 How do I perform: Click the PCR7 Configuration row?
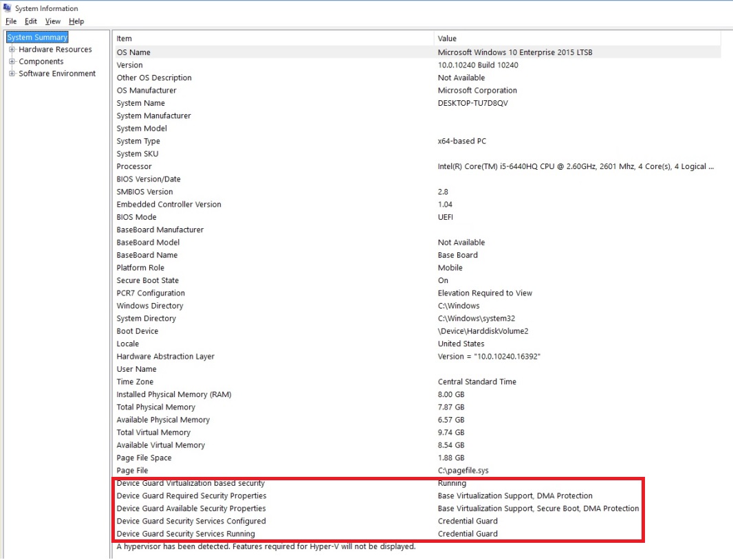click(x=206, y=293)
